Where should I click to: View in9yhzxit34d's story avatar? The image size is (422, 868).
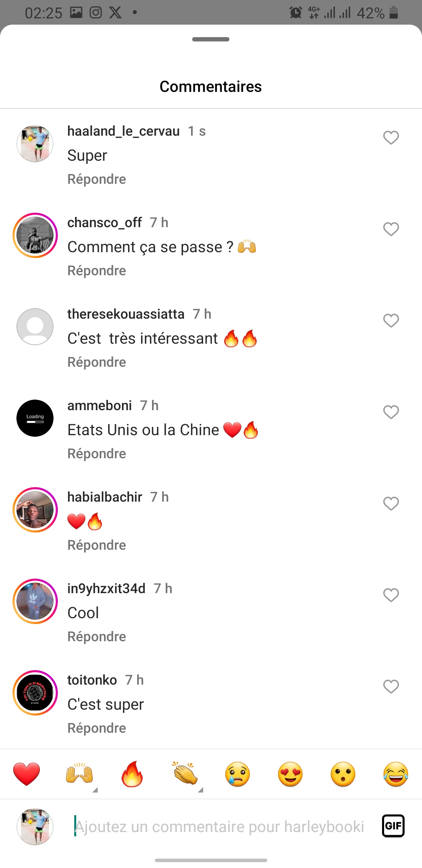tap(35, 601)
